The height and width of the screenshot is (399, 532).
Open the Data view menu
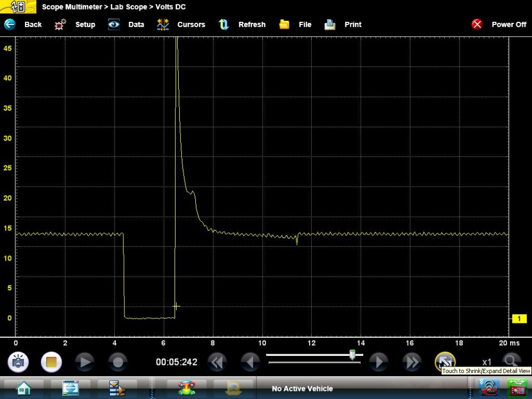click(127, 24)
